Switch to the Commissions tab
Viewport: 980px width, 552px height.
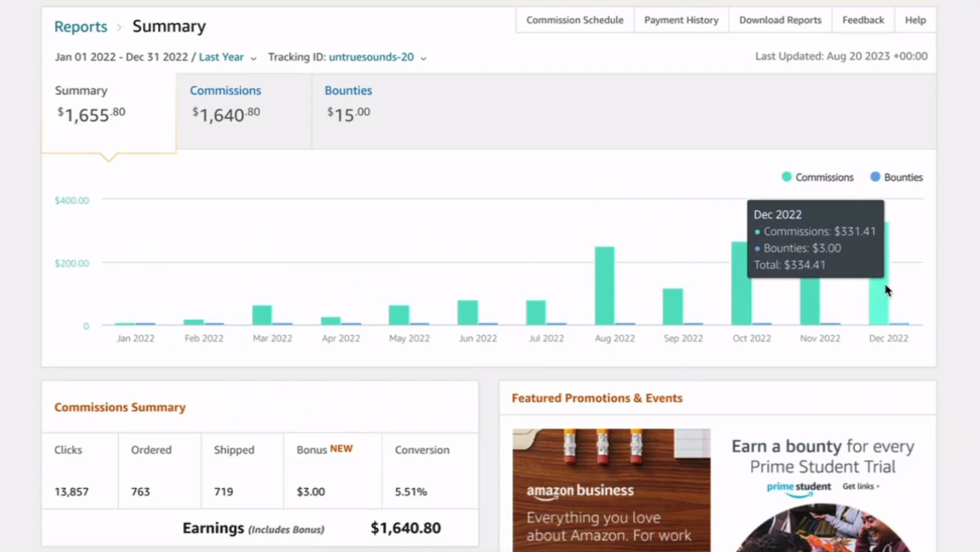tap(244, 111)
